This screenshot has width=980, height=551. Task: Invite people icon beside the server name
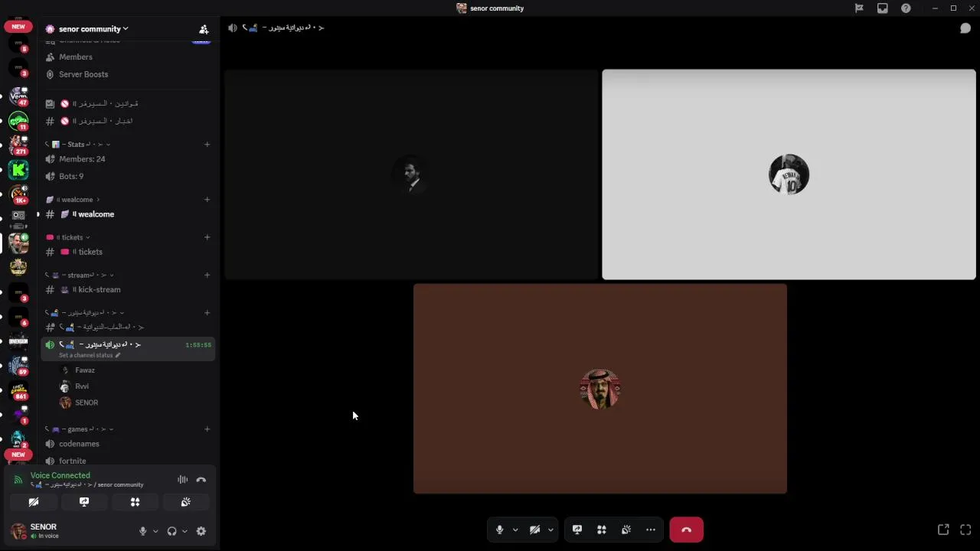pos(204,29)
